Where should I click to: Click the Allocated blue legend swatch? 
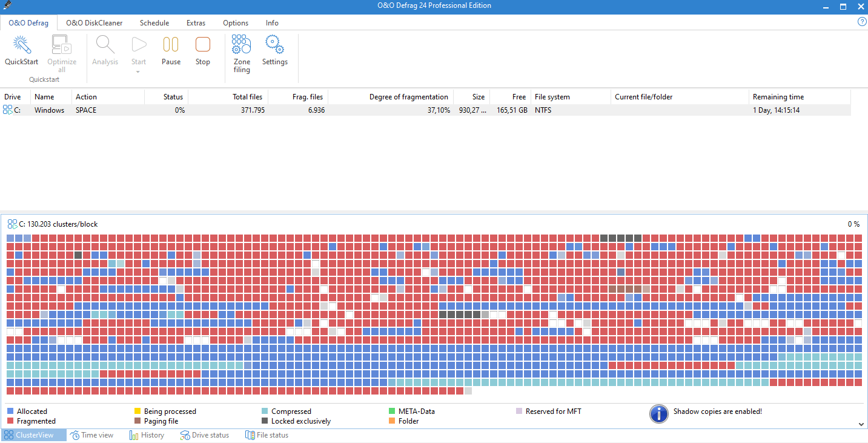(x=10, y=411)
